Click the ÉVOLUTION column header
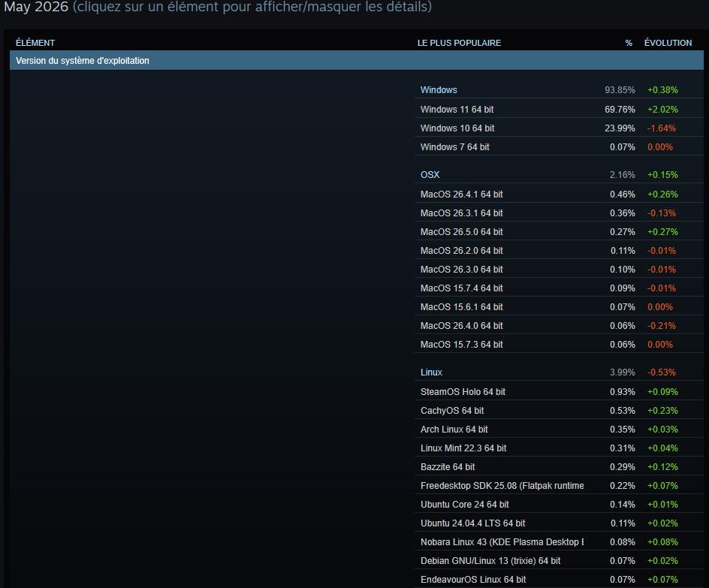709x588 pixels. (668, 43)
